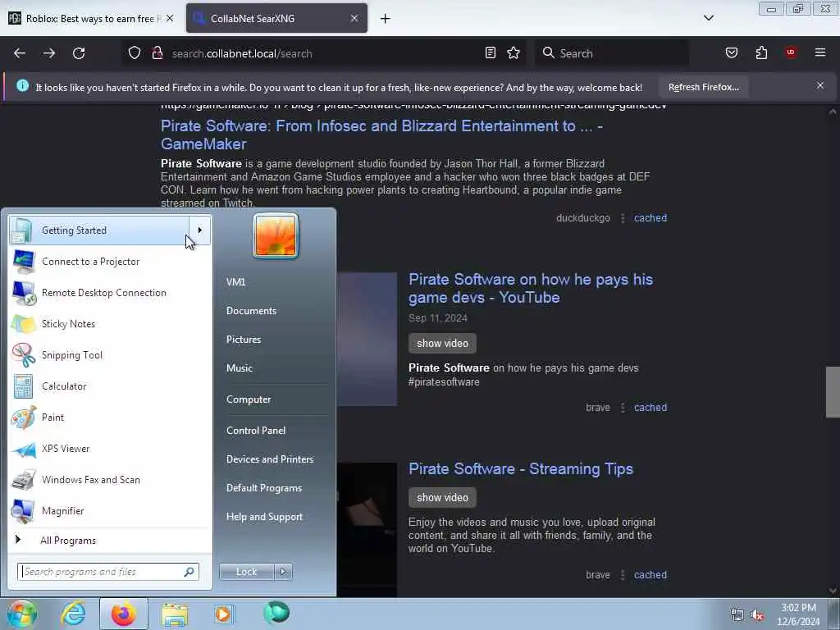Open the Firefox hamburger menu
The width and height of the screenshot is (840, 630).
pos(820,52)
